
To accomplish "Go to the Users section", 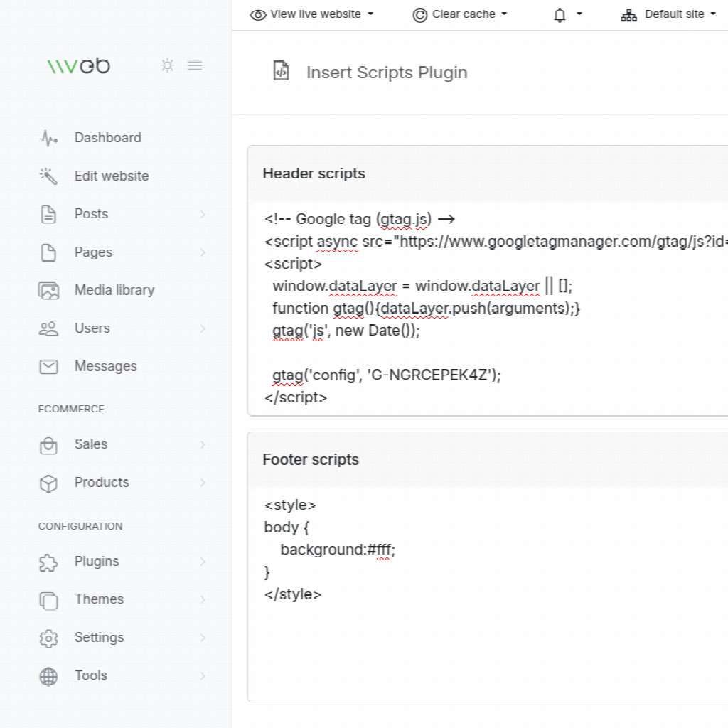I will point(92,328).
